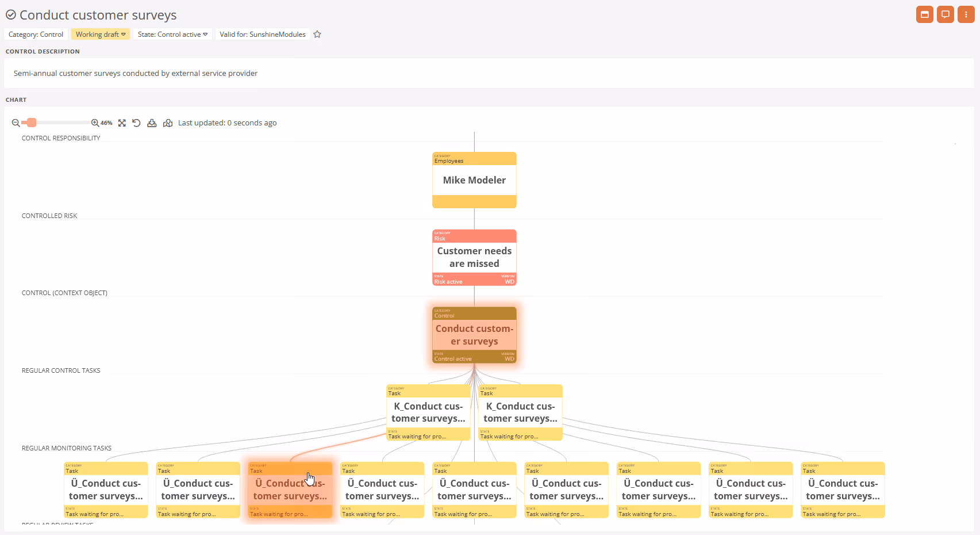Click the chart layout icon before Last updated
This screenshot has width=980, height=535.
168,123
